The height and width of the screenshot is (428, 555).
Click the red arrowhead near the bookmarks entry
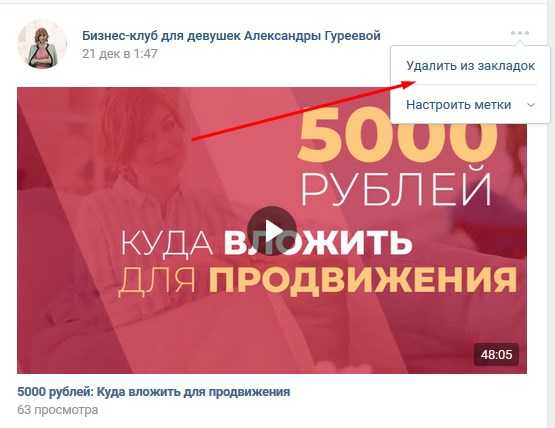coord(408,84)
